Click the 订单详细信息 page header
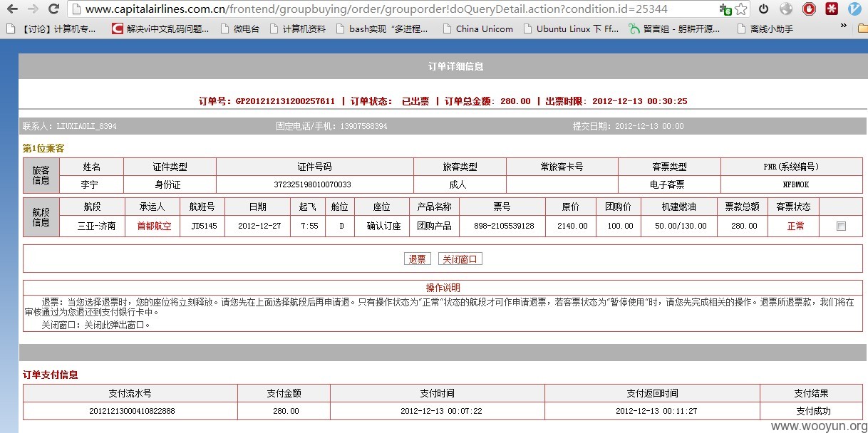This screenshot has width=868, height=433. tap(456, 66)
